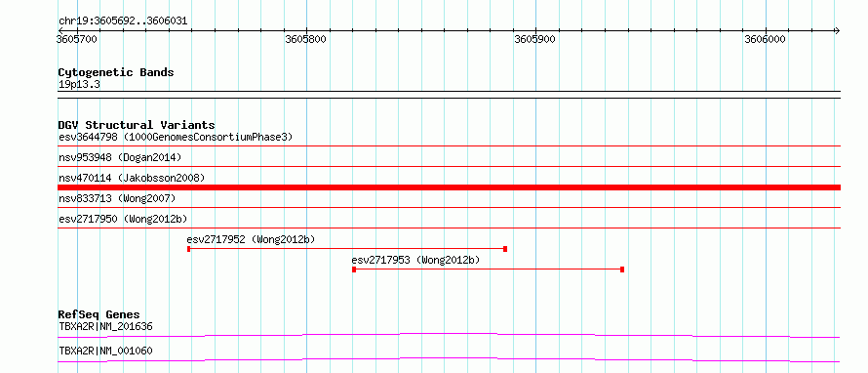This screenshot has width=868, height=373.
Task: Click the nsv833713 (Wong2007) variant label
Action: point(117,198)
